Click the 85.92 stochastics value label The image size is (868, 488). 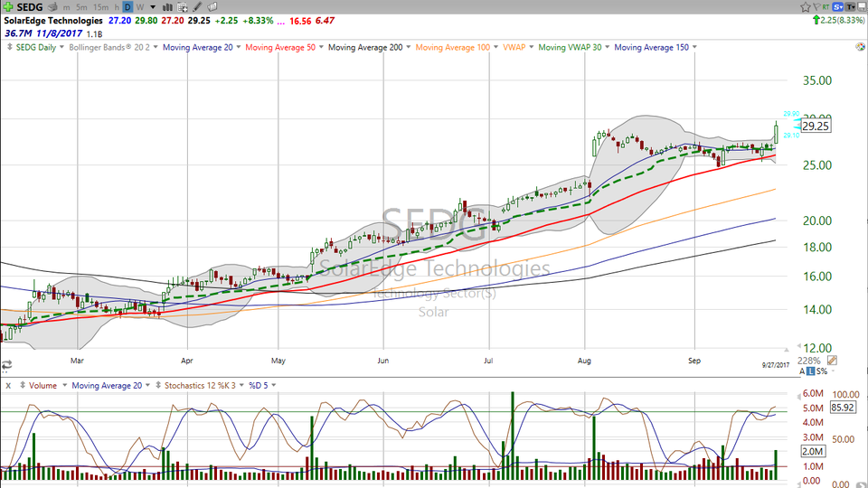click(843, 408)
